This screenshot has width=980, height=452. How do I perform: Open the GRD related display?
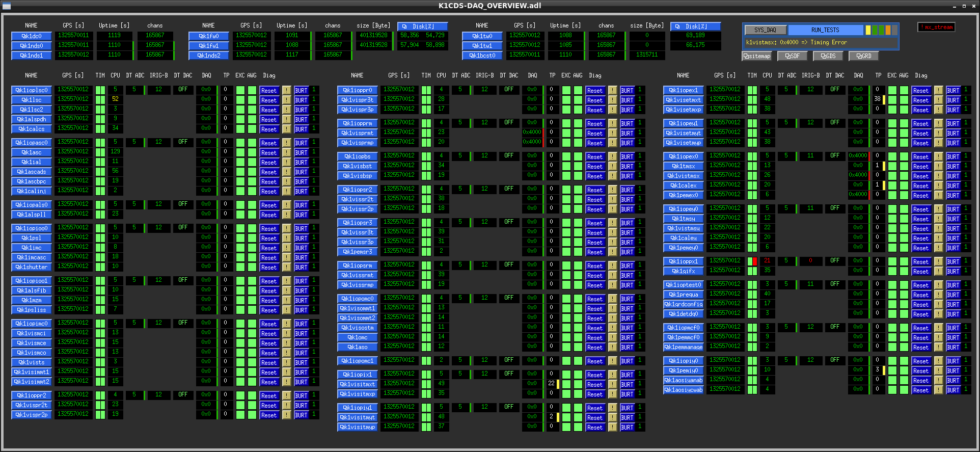[x=864, y=56]
